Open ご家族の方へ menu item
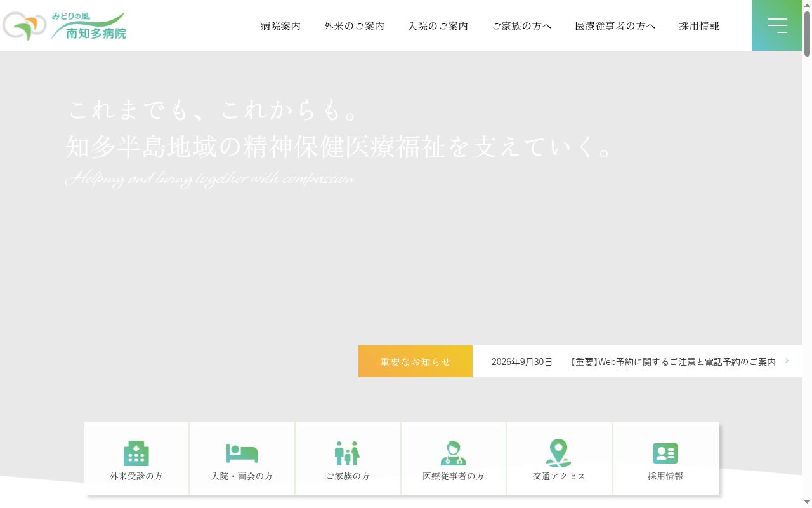The height and width of the screenshot is (508, 812). point(521,26)
